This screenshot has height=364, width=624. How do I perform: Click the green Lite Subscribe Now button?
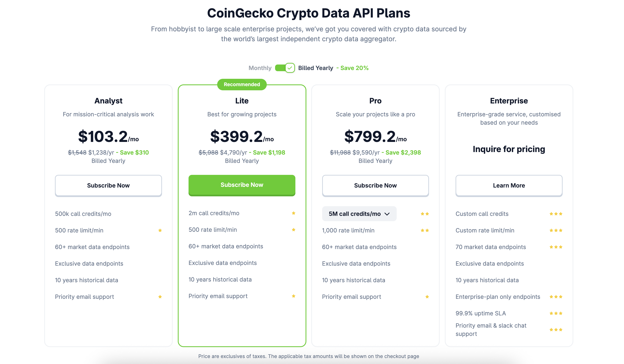coord(242,185)
